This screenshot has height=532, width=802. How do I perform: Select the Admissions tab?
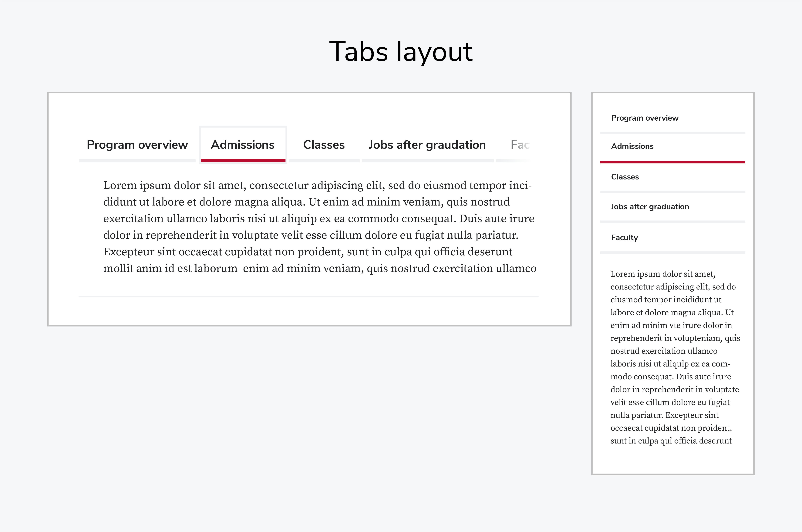point(243,145)
